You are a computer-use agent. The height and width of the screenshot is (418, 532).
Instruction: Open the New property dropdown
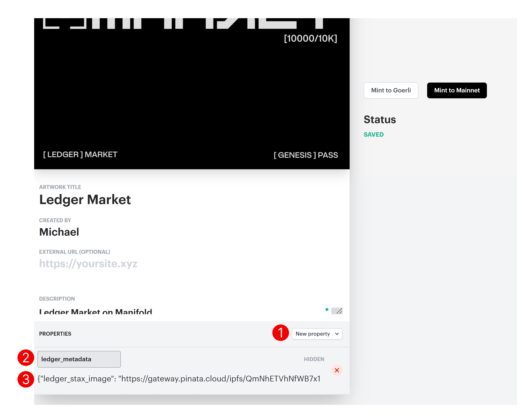pos(317,333)
